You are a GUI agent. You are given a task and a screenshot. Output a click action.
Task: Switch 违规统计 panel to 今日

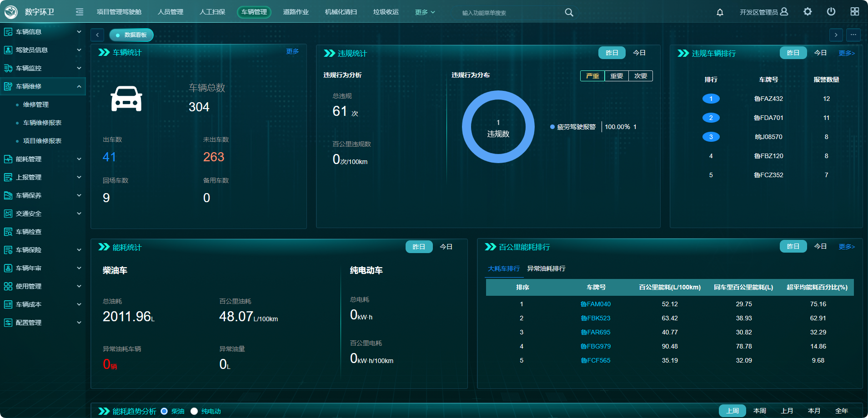point(639,53)
